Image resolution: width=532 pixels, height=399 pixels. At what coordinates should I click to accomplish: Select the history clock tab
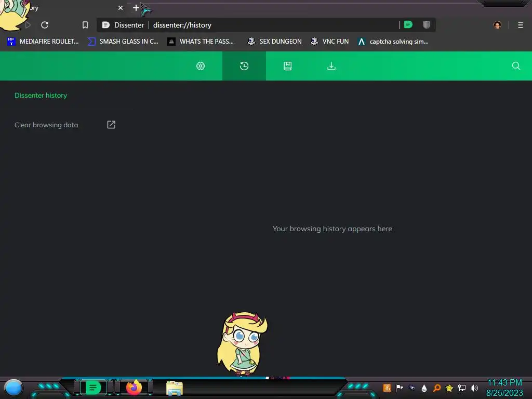244,66
